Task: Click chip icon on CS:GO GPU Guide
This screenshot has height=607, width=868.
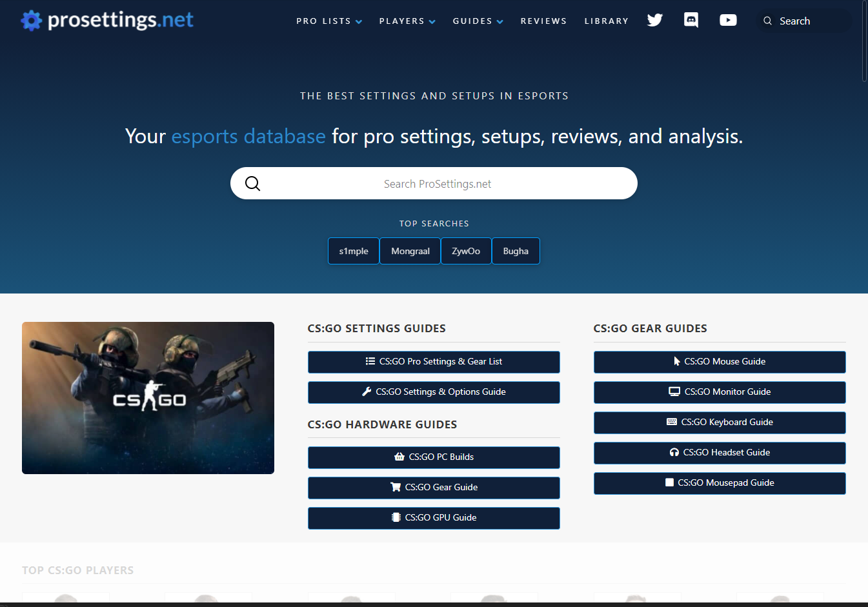Action: tap(396, 517)
